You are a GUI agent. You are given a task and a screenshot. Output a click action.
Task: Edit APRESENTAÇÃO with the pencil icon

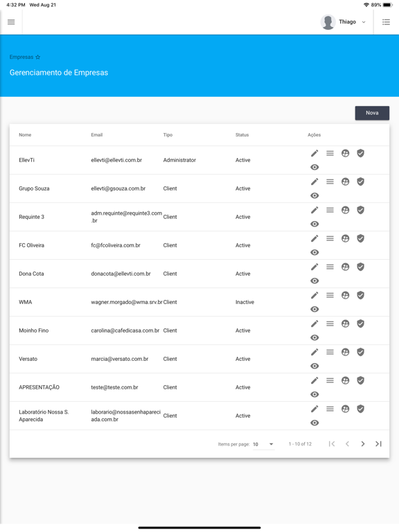point(314,381)
